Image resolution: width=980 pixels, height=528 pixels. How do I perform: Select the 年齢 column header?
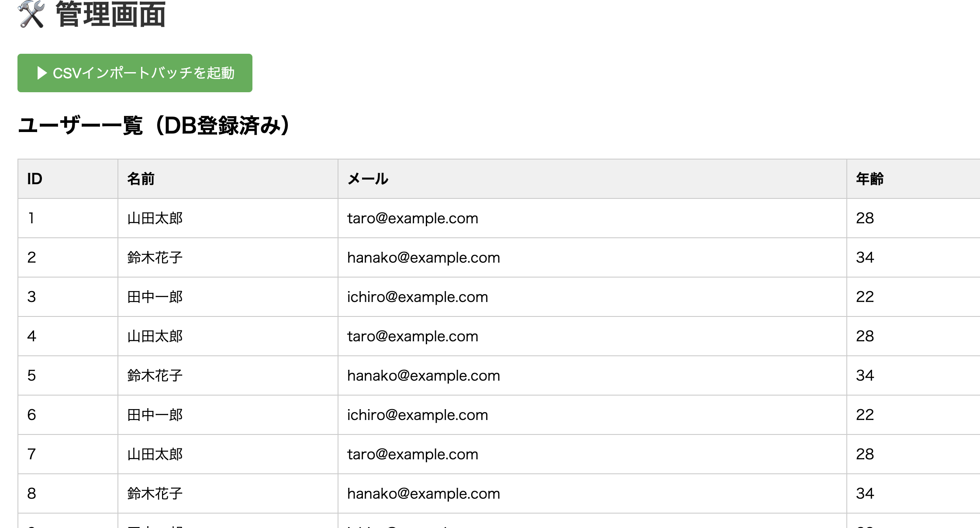click(x=870, y=179)
